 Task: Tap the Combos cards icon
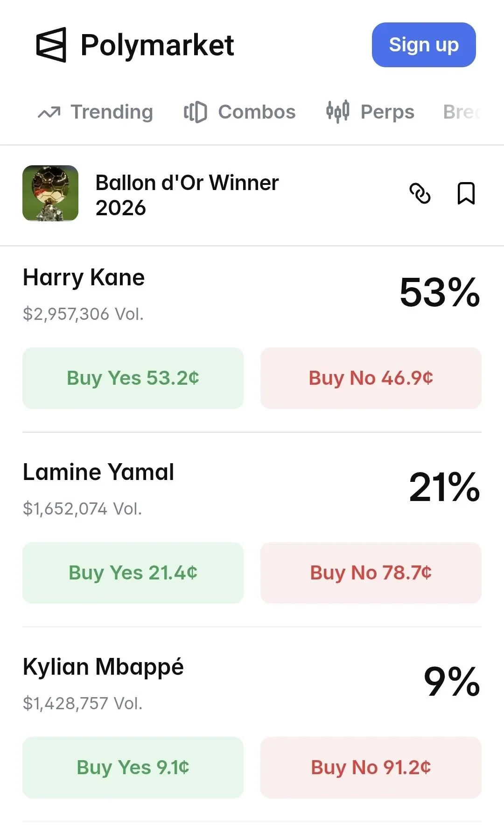(x=195, y=112)
